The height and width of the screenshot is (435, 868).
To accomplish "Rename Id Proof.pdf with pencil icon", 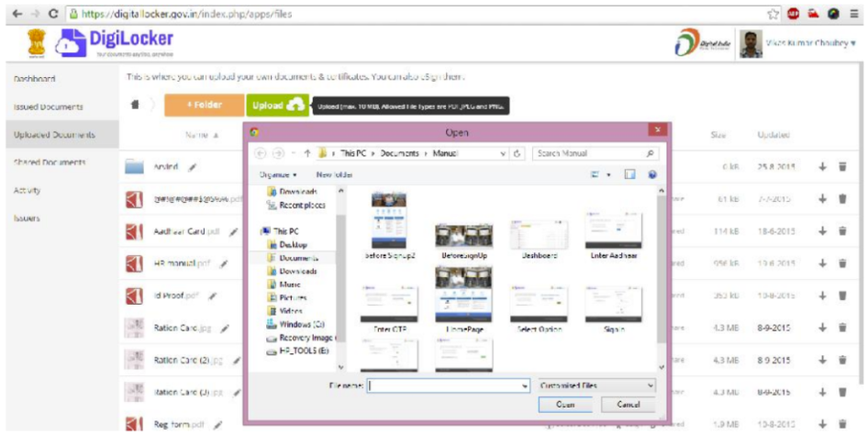I will 212,296.
